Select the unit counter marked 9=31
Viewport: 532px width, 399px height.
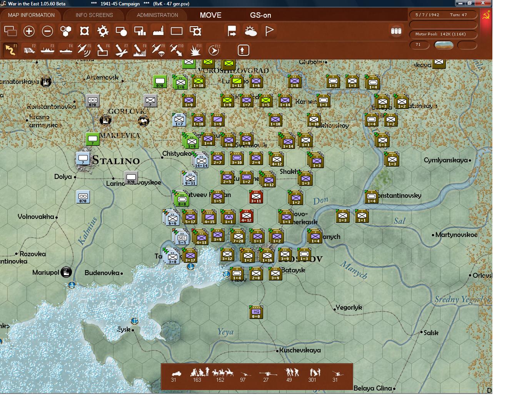coord(190,179)
